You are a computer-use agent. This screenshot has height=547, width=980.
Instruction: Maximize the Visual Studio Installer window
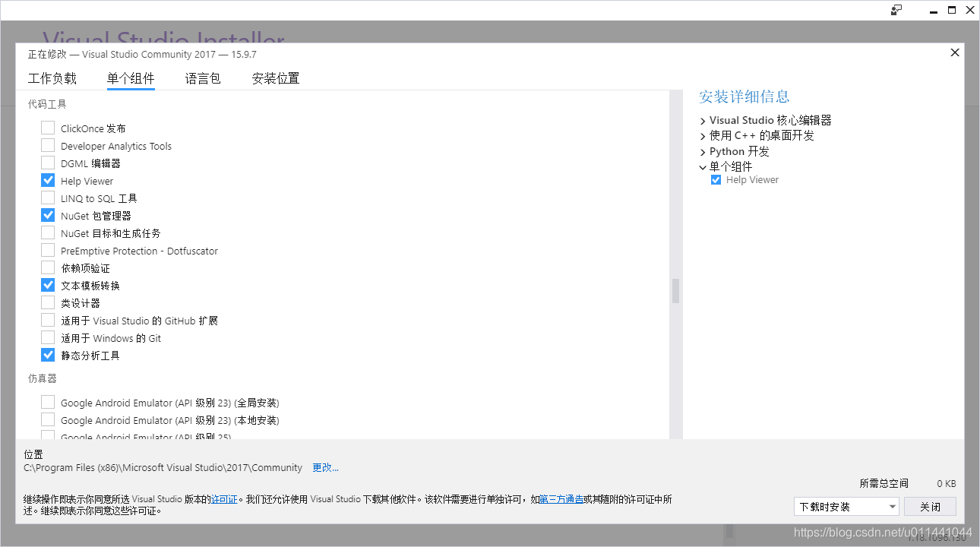click(x=952, y=10)
